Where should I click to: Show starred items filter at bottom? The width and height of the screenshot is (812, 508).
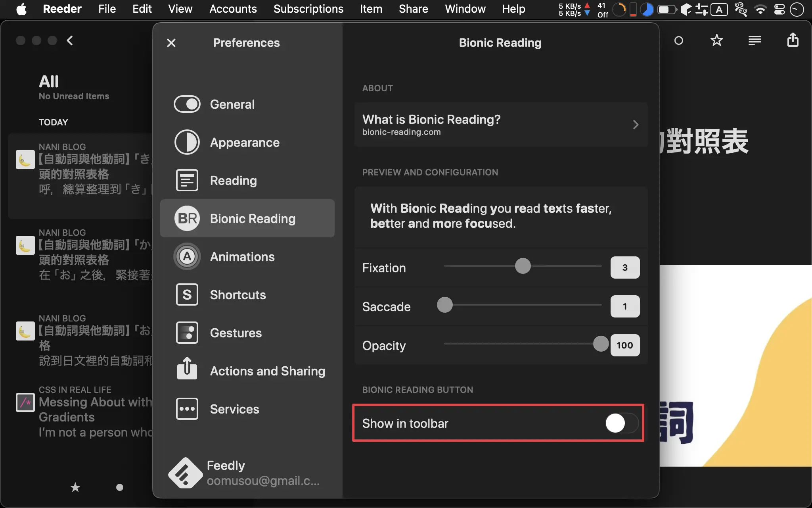[75, 487]
